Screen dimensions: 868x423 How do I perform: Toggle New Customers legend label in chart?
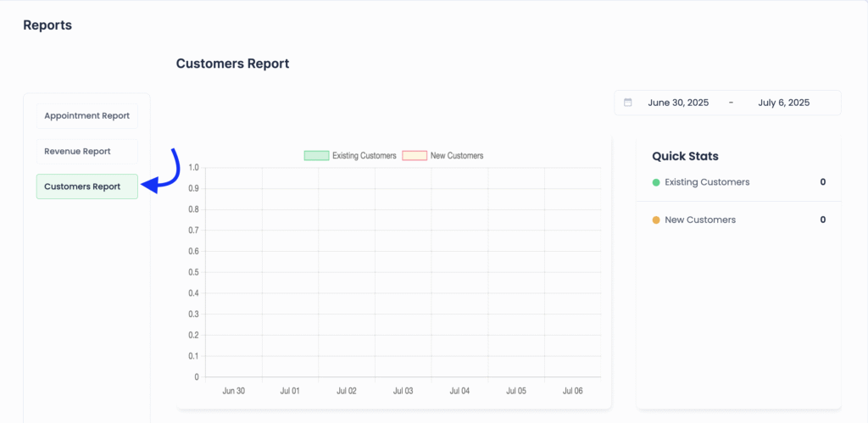(x=456, y=156)
